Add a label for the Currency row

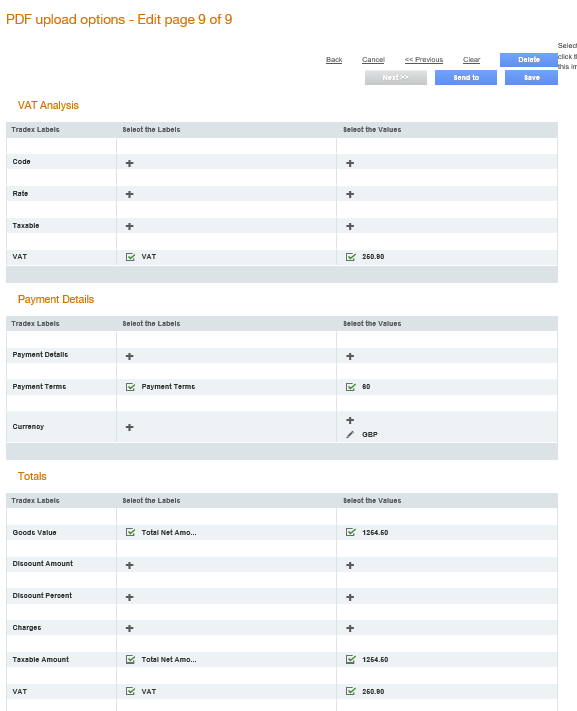point(129,427)
